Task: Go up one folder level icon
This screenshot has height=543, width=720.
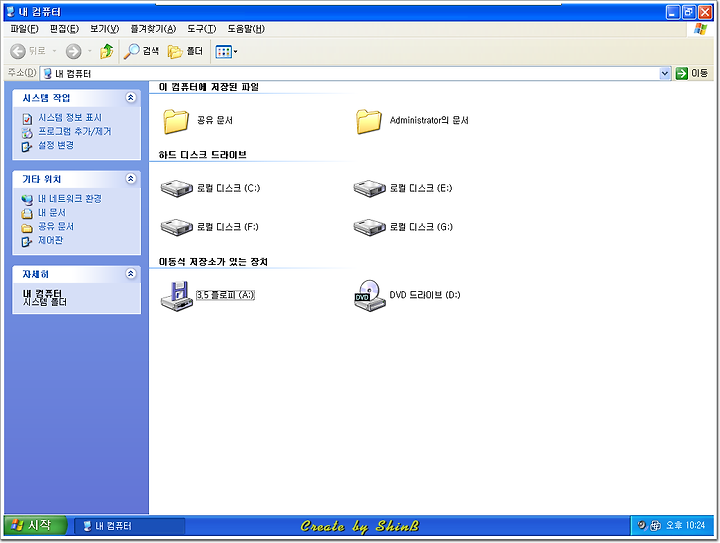Action: (x=107, y=51)
